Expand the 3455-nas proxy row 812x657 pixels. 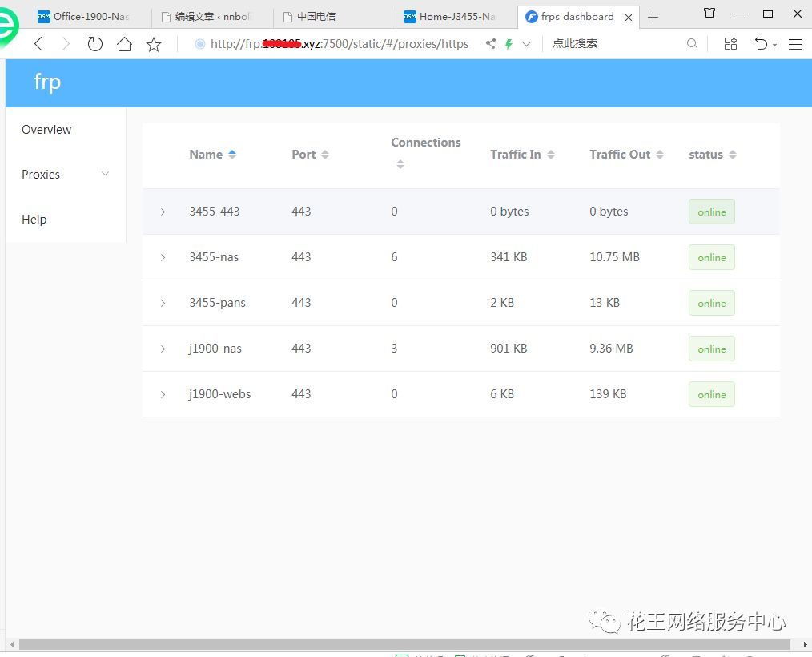tap(163, 257)
